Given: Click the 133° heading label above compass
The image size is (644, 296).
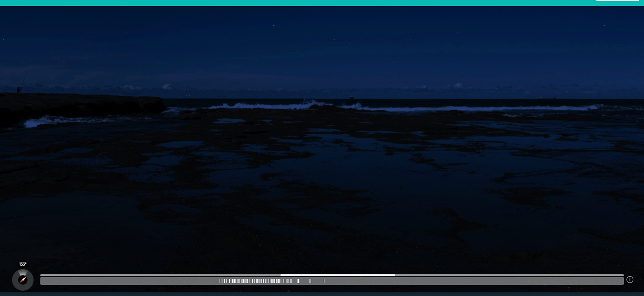Looking at the screenshot, I should (x=23, y=264).
